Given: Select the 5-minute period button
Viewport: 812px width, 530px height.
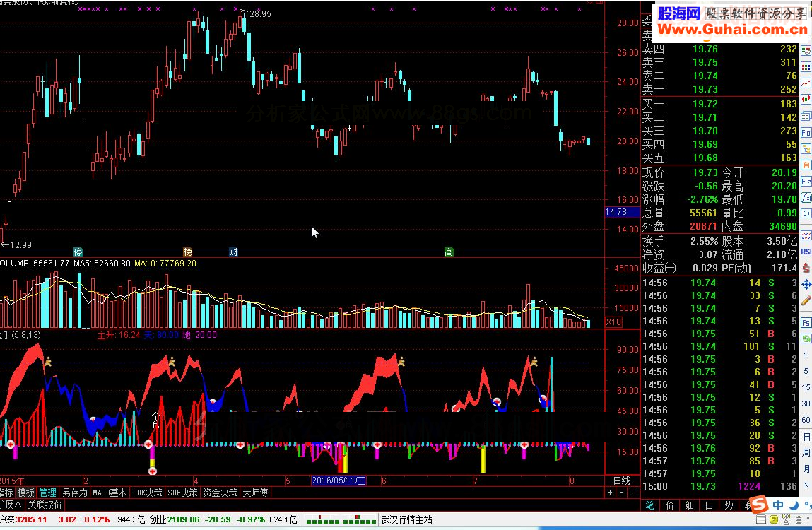Looking at the screenshot, I should (806, 371).
